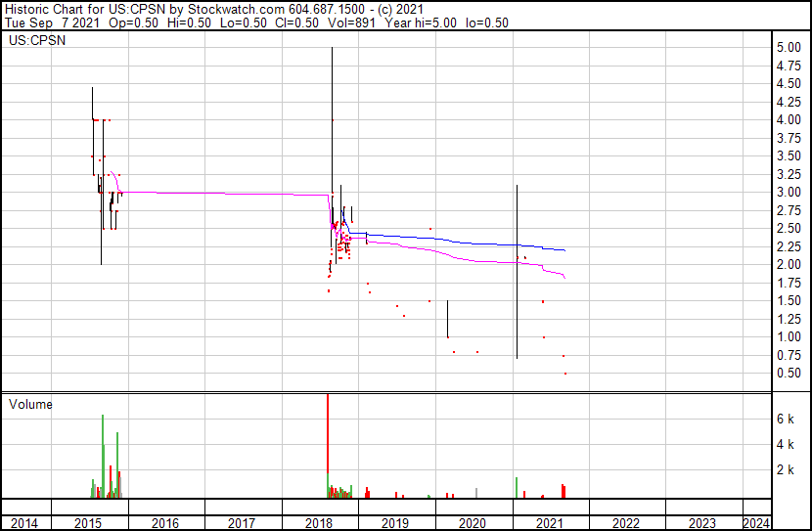Click the short 2020 bar from 1.50 to 1.00
Viewport: 812px width, 531px height.
[x=447, y=319]
